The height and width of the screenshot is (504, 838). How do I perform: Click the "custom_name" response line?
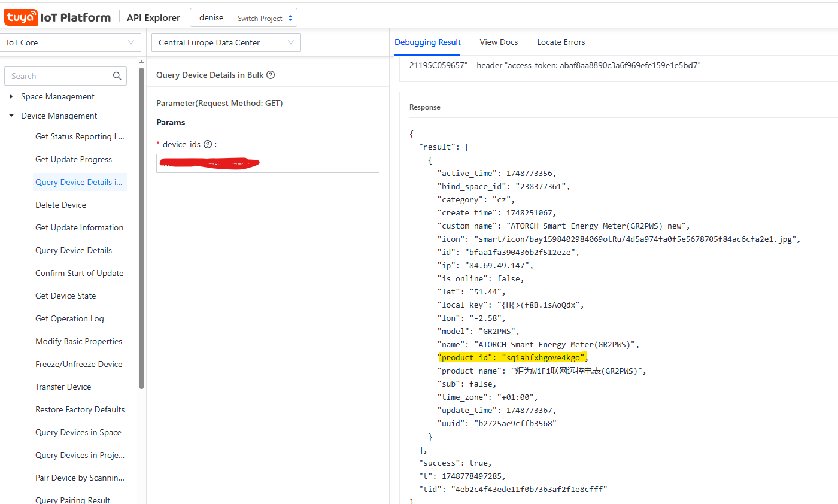[x=564, y=226]
